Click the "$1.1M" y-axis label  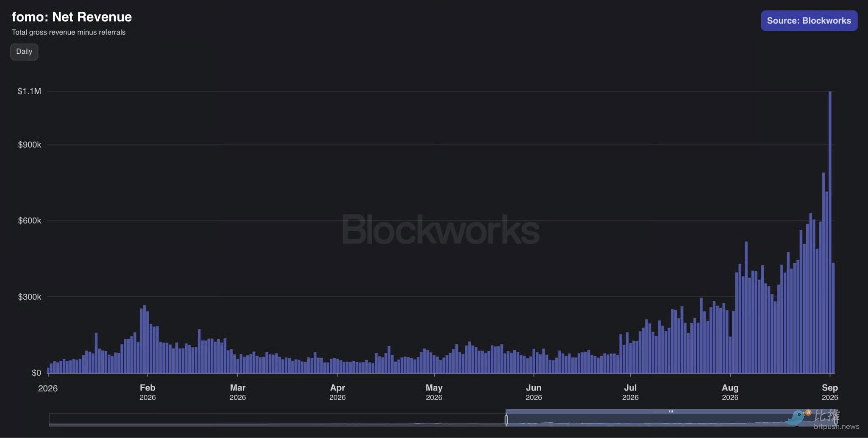coord(29,91)
